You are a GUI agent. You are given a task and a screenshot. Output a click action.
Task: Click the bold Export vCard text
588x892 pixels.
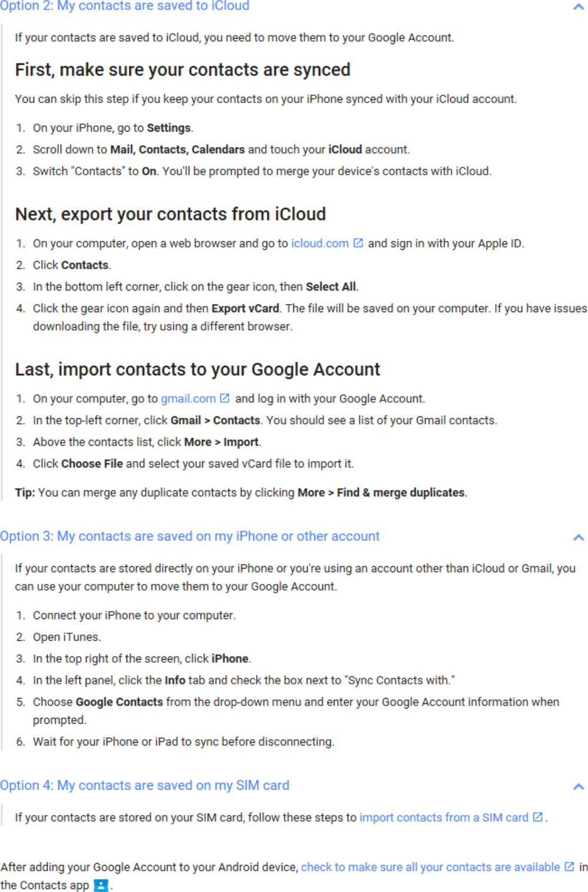click(x=245, y=308)
